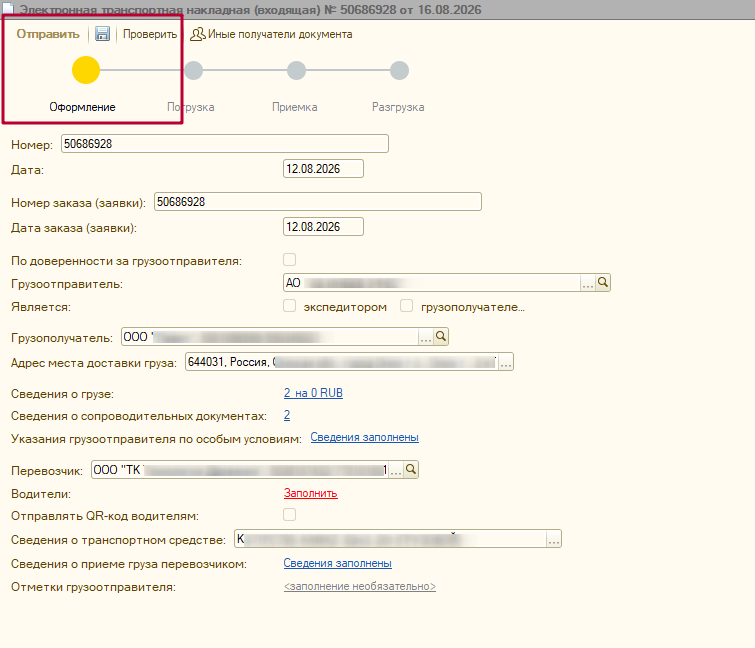
Task: Open delivery address picker ellipsis button
Action: click(x=506, y=362)
